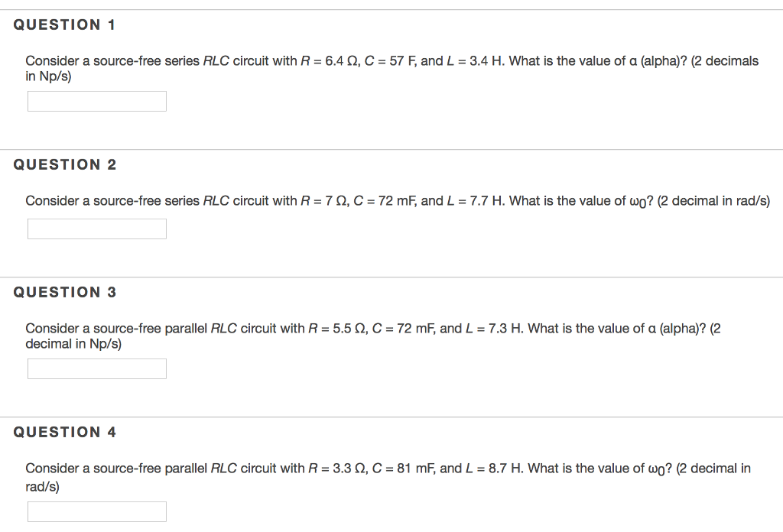Select the QUESTION 4 heading

coord(64,432)
